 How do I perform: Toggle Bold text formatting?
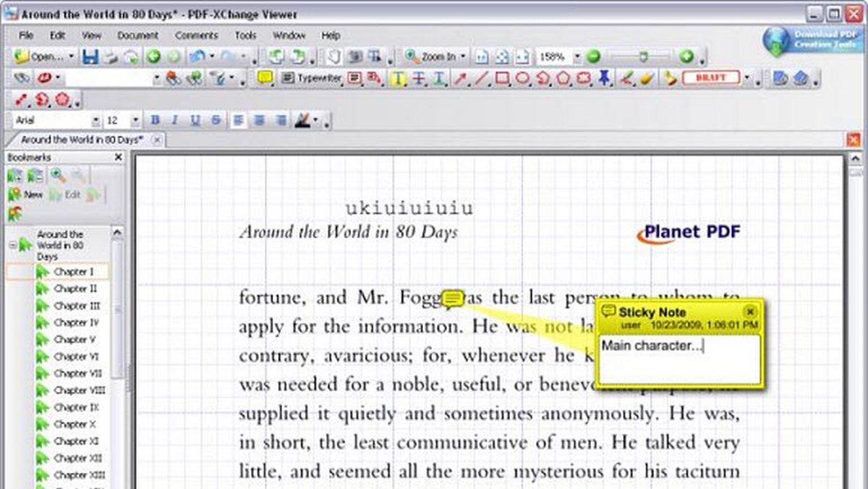[154, 120]
